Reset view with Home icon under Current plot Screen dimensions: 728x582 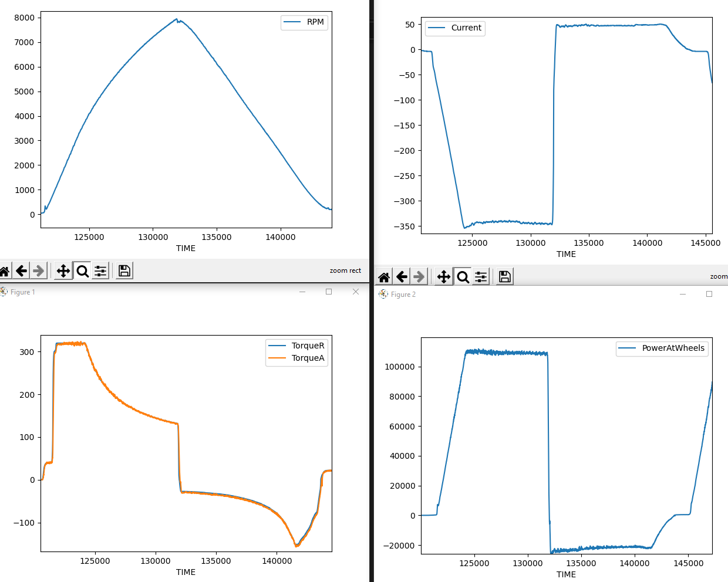point(384,277)
